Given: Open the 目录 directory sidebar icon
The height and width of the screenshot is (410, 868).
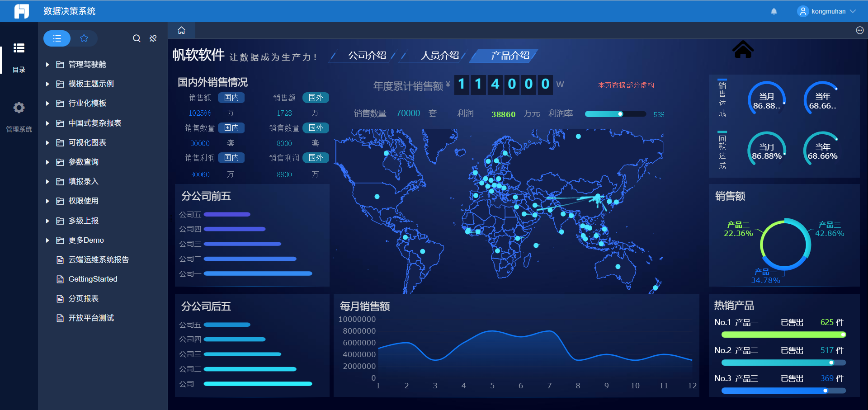Looking at the screenshot, I should click(x=19, y=48).
